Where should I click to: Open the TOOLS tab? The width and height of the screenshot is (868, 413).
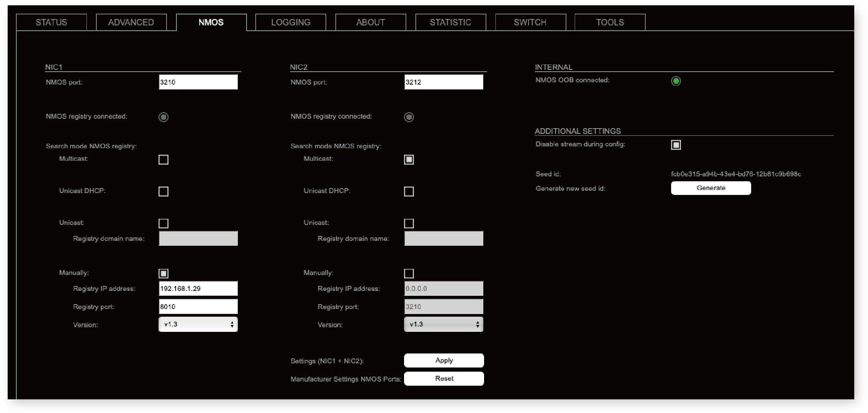tap(610, 22)
